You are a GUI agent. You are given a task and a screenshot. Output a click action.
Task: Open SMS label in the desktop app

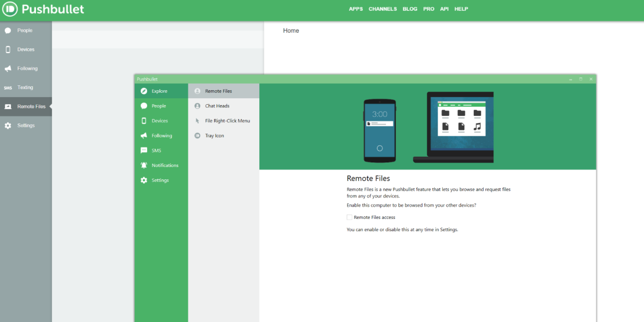(x=156, y=151)
